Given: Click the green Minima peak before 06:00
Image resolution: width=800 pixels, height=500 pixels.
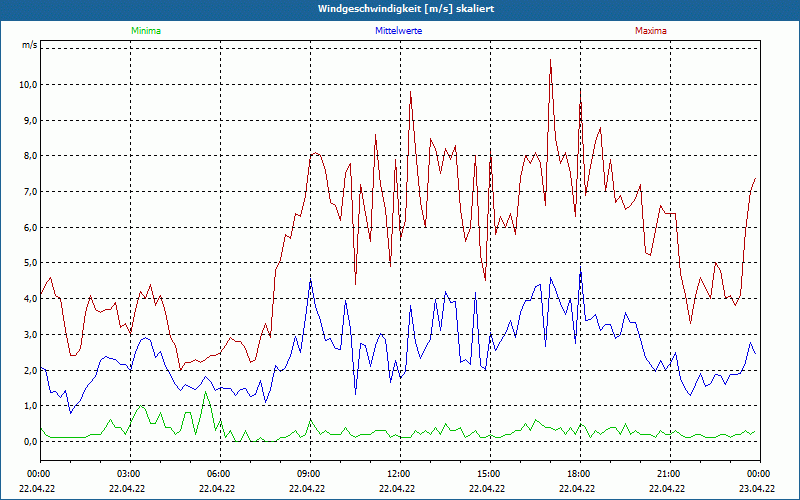Looking at the screenshot, I should coord(205,392).
